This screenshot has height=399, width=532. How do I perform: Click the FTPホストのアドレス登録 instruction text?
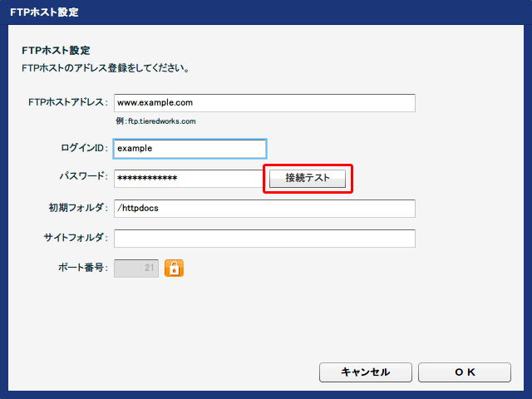(105, 68)
